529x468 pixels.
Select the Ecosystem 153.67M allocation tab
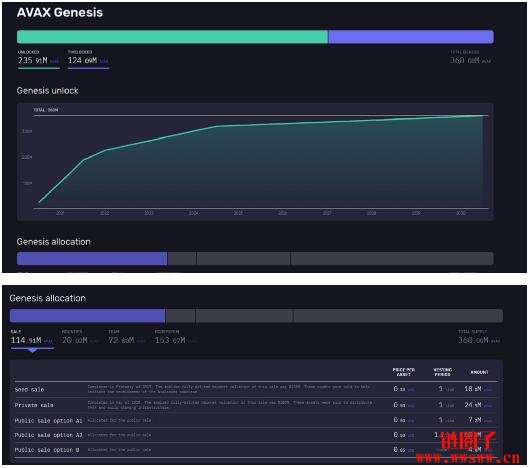(x=175, y=338)
